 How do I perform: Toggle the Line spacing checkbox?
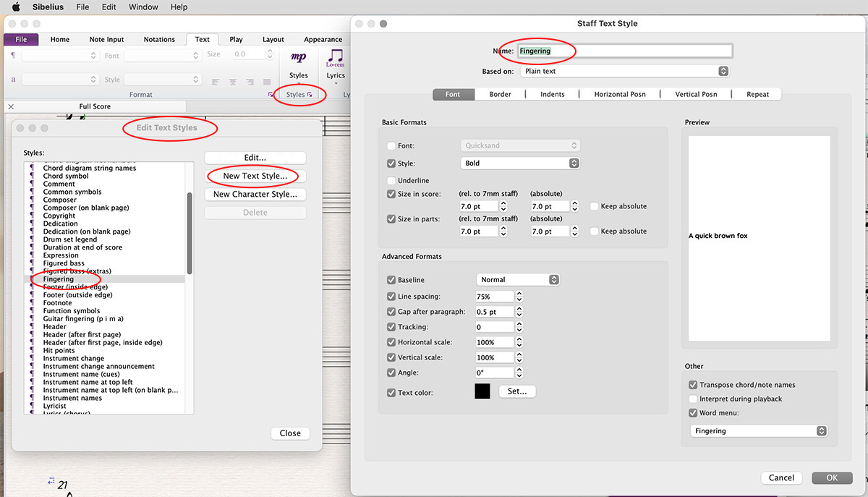pos(391,297)
